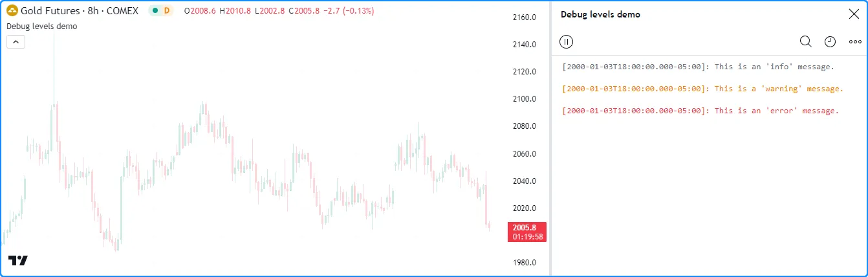Click the Gold Futures symbol logo
The width and height of the screenshot is (868, 277).
[x=12, y=11]
